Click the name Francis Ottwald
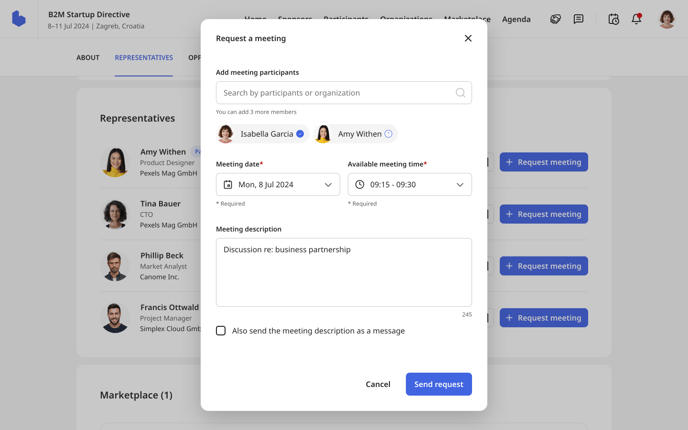 point(169,307)
